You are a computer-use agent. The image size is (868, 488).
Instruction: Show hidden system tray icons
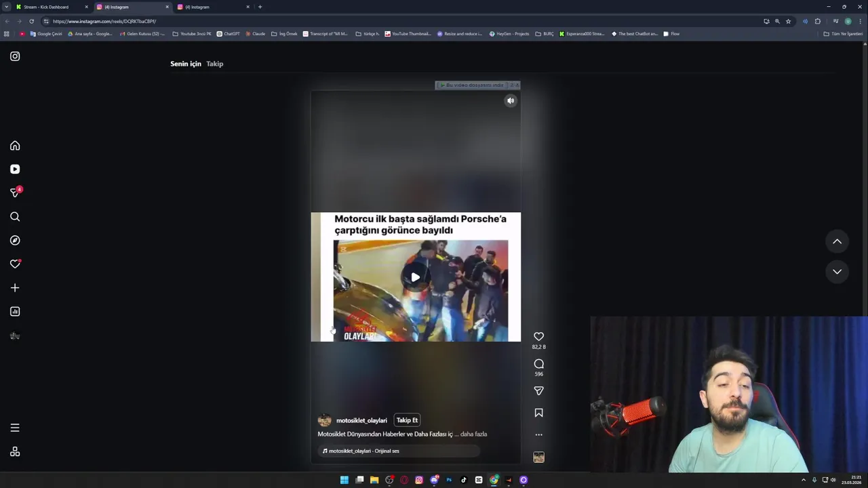(804, 480)
